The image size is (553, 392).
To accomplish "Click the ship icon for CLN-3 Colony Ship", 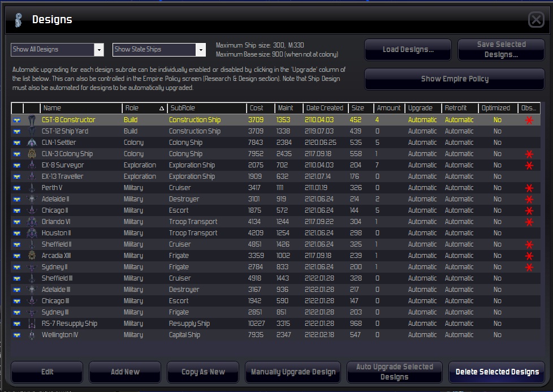I will tap(32, 154).
